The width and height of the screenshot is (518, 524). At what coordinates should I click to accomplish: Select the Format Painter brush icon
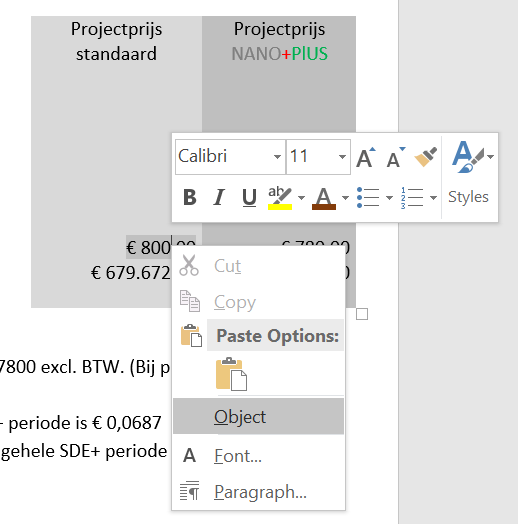425,156
